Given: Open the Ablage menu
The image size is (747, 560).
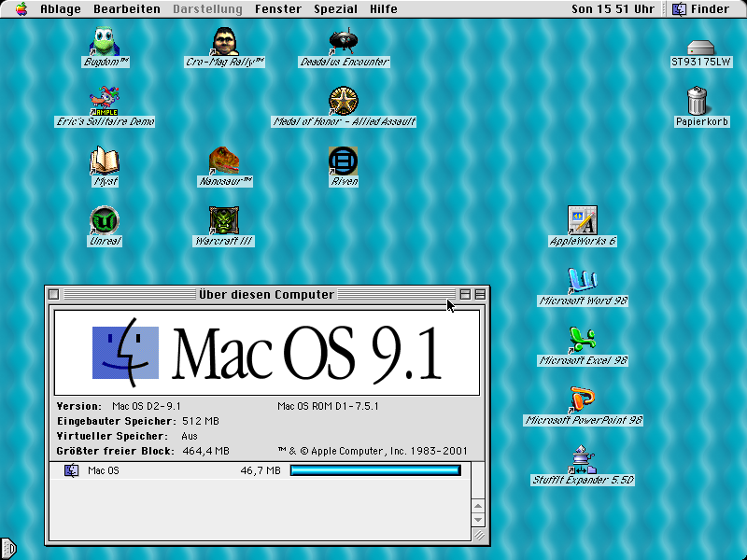Looking at the screenshot, I should click(61, 9).
